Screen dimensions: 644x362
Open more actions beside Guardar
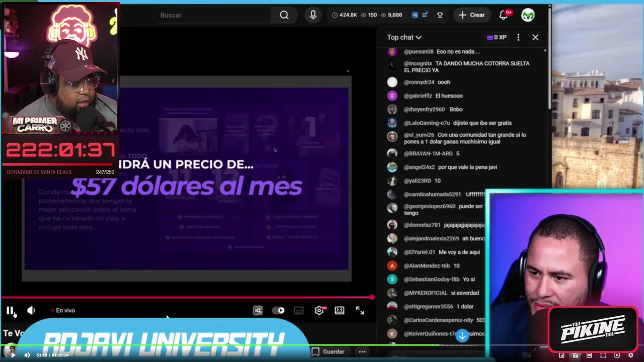pyautogui.click(x=362, y=352)
